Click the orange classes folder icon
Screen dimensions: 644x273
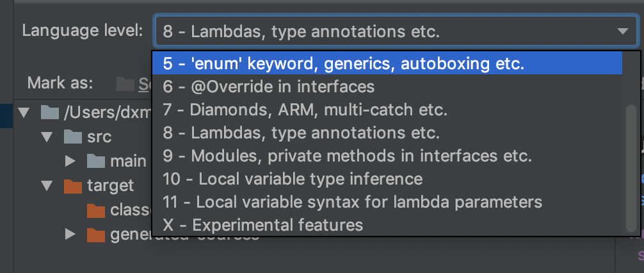coord(96,210)
